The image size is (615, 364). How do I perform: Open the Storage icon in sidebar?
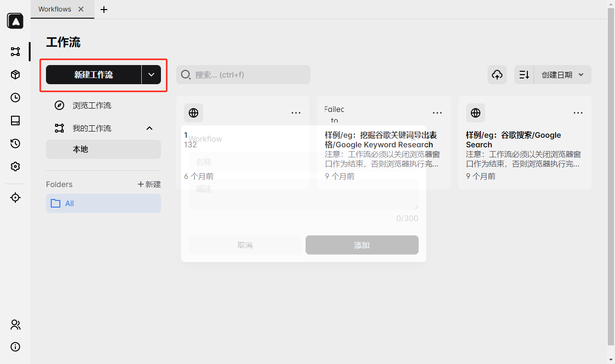coord(15,121)
